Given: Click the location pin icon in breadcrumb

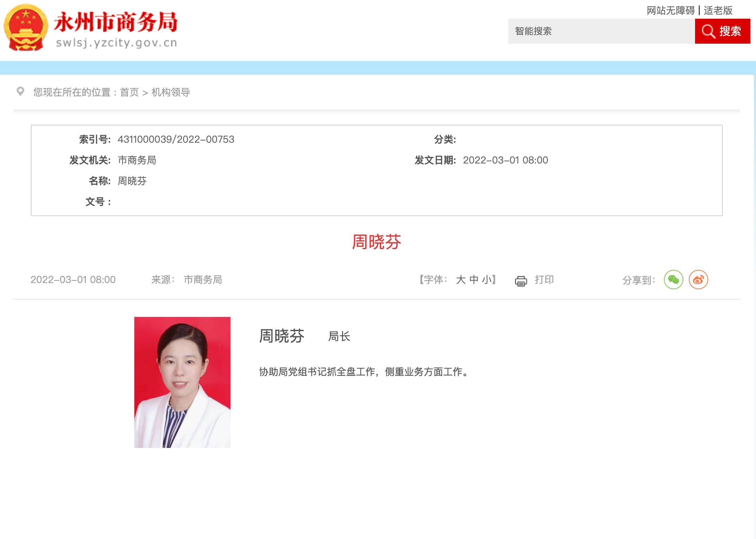Looking at the screenshot, I should tap(20, 91).
